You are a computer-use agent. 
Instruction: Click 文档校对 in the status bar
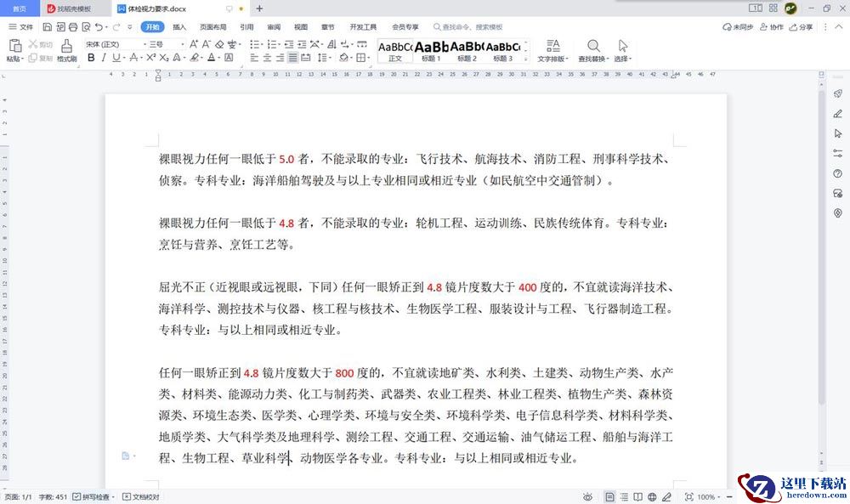point(141,497)
